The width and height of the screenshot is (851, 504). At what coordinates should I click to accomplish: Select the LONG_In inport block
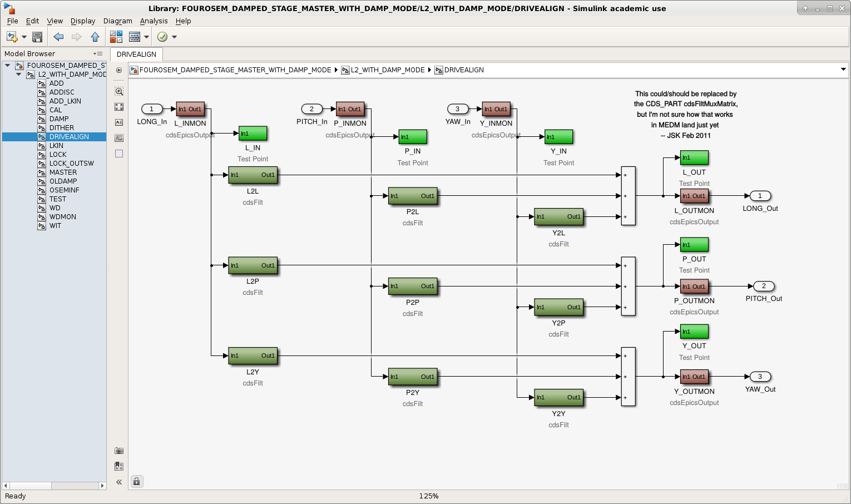coord(151,109)
